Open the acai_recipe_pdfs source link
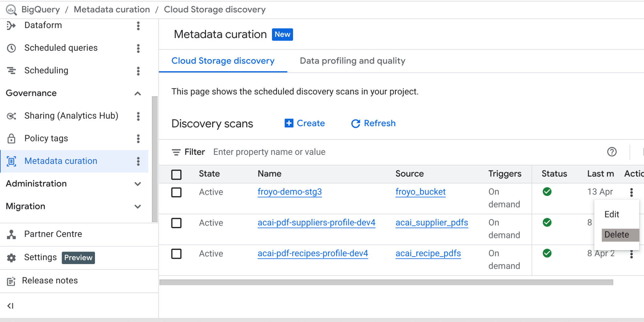 point(428,253)
